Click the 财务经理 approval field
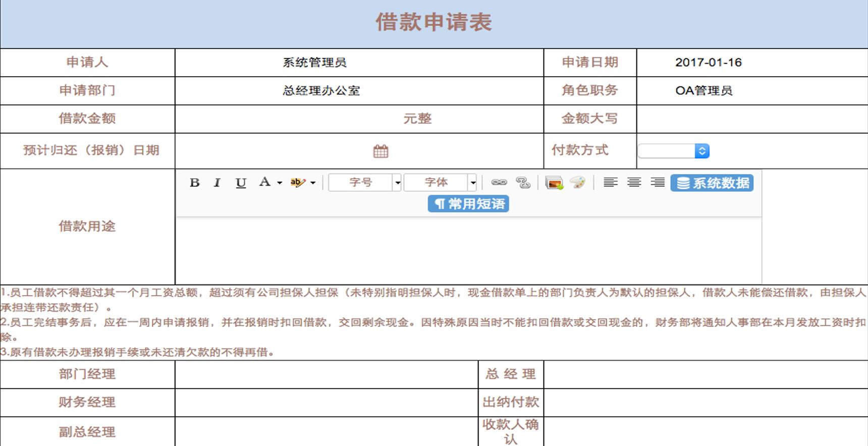 (x=327, y=403)
